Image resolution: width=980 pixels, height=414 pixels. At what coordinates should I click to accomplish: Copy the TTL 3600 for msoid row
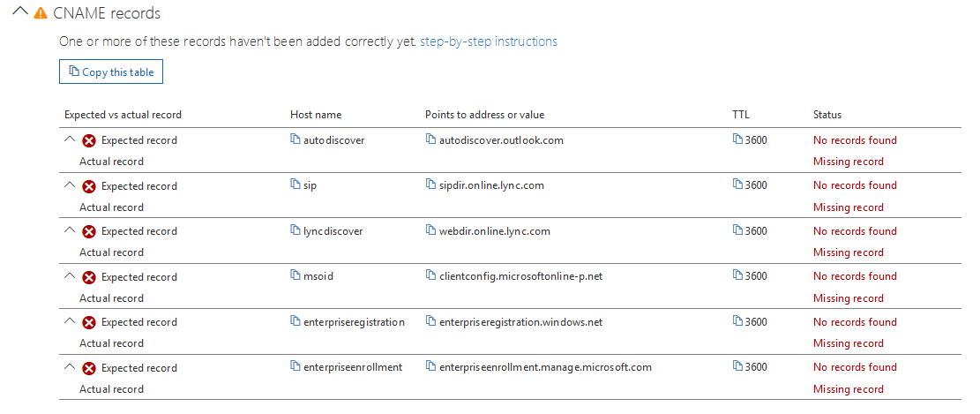[737, 275]
